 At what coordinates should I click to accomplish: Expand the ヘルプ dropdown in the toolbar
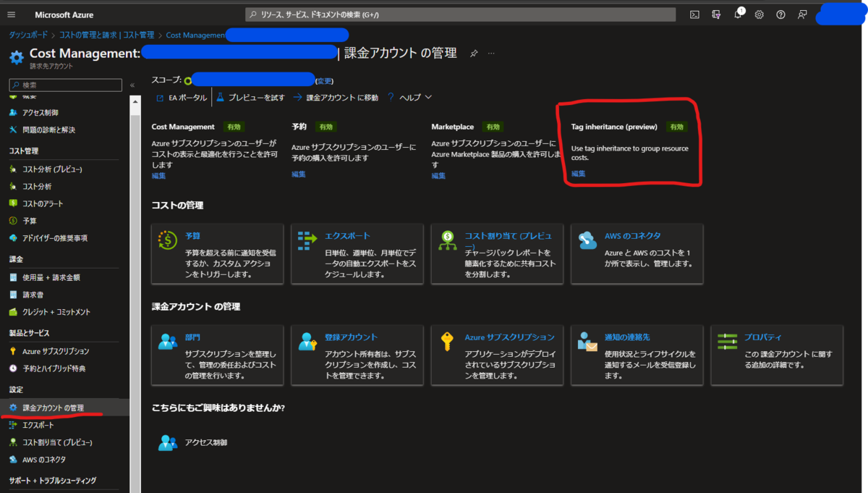click(409, 97)
